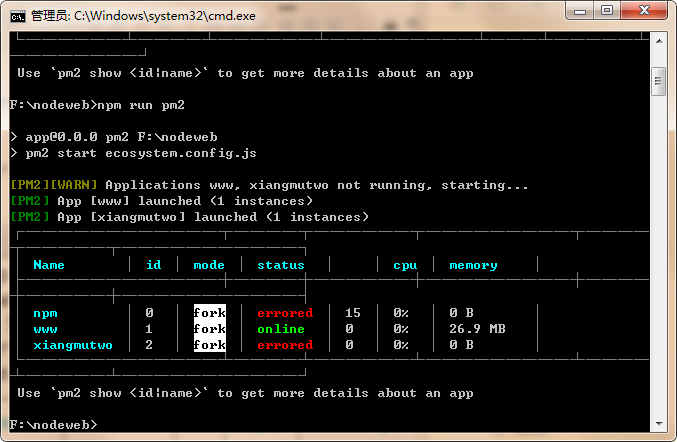Click the green online status text
Image resolution: width=677 pixels, height=442 pixels.
[x=281, y=329]
